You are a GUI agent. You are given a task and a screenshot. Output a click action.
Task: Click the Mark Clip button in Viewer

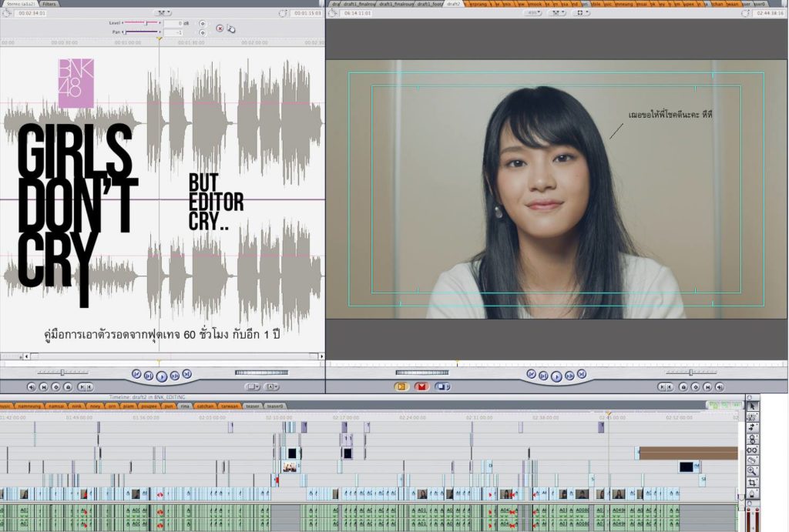pos(44,387)
